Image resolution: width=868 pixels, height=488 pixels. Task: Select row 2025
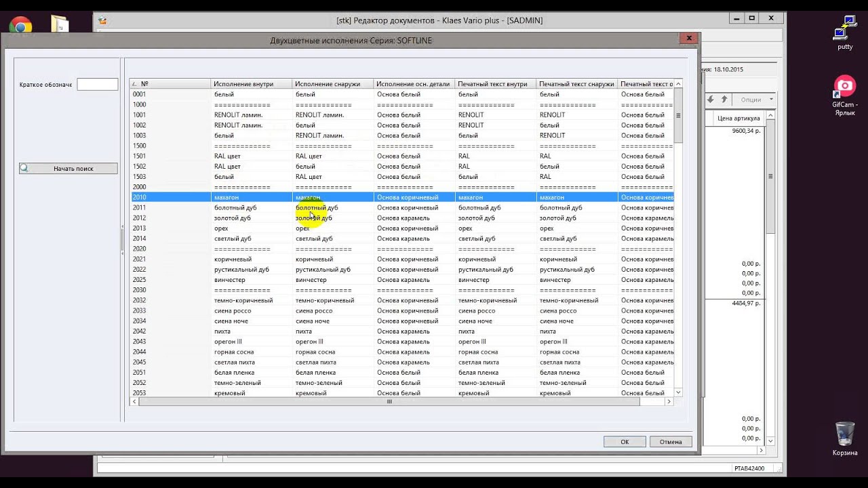[402, 280]
